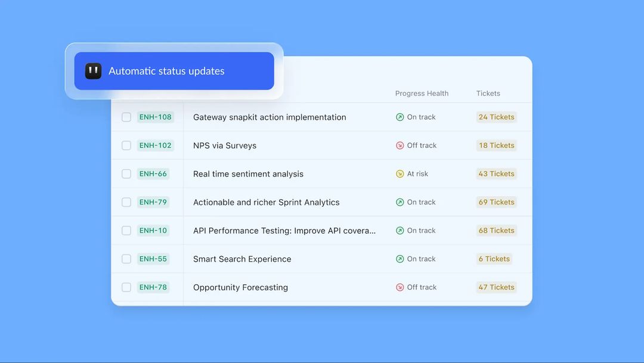This screenshot has width=644, height=363.
Task: Click On track label for ENH-108
Action: (422, 117)
